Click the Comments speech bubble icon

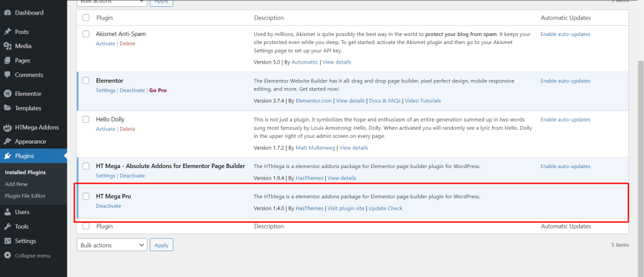[x=8, y=75]
